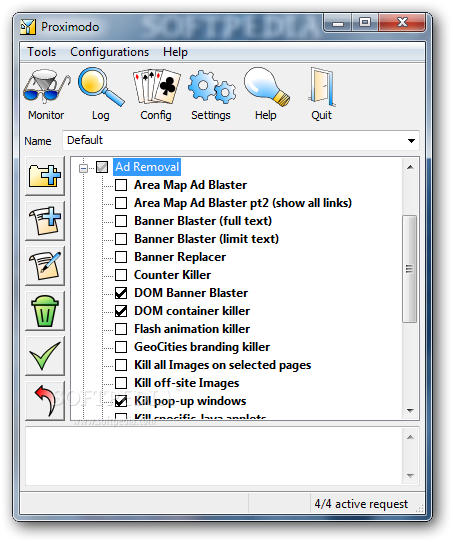Click the green trash delete button
453x542 pixels.
tap(45, 311)
